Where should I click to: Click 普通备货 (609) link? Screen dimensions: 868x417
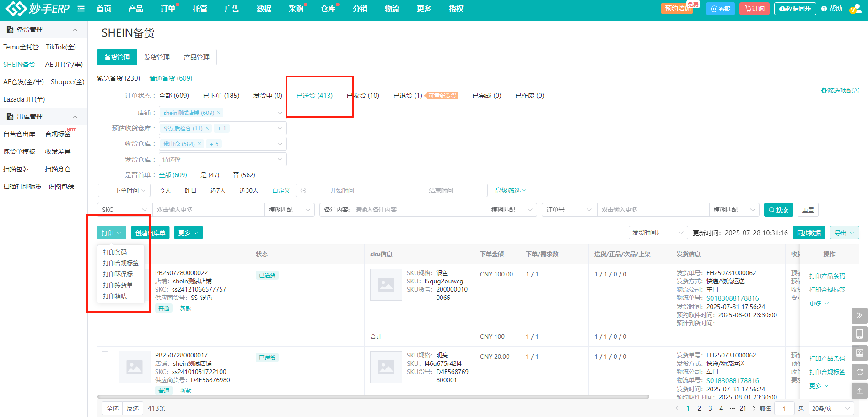pyautogui.click(x=171, y=78)
